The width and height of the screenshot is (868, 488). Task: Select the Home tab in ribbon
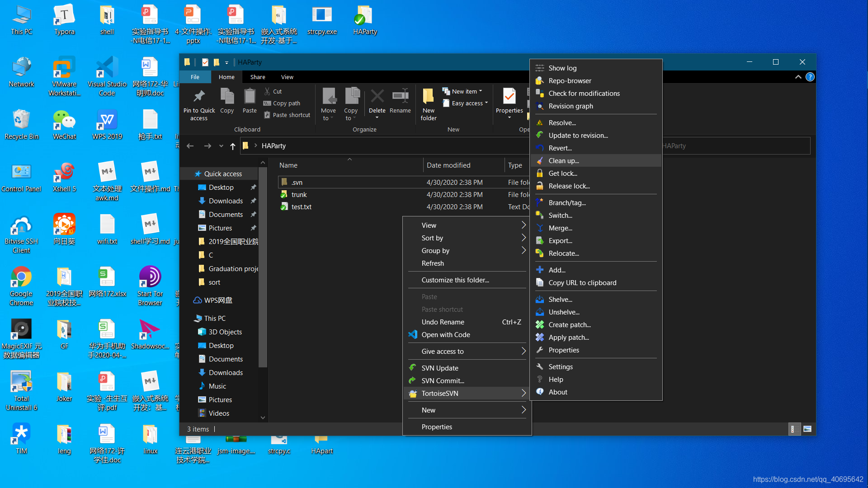(226, 76)
